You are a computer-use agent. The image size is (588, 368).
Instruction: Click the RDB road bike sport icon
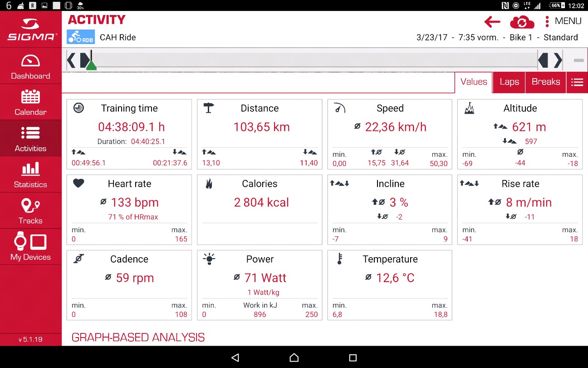point(81,37)
